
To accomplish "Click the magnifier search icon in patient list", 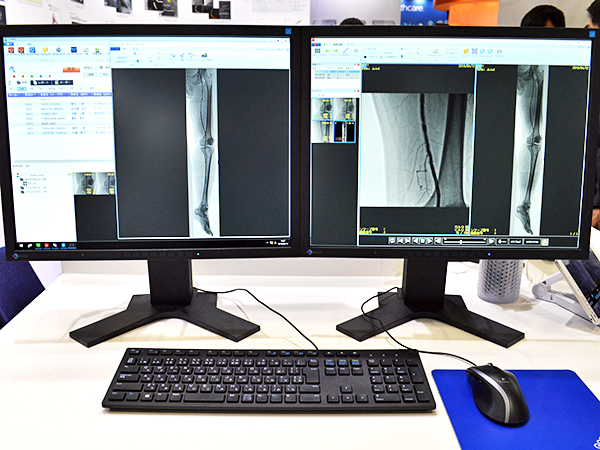I will (14, 68).
